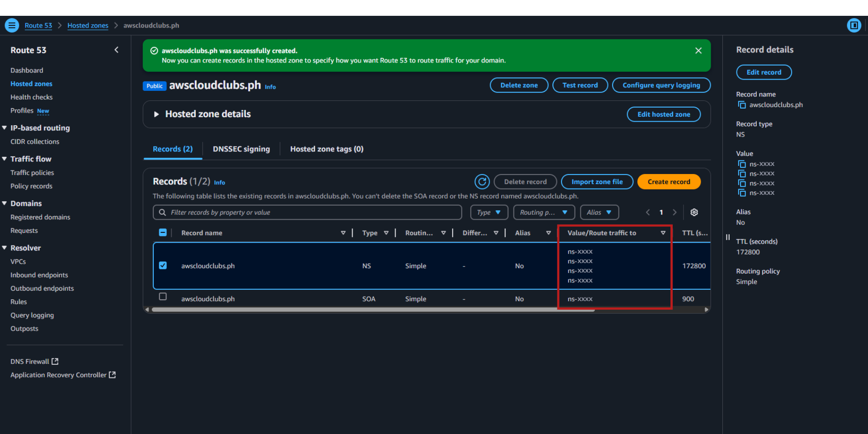868x434 pixels.
Task: Click the Import zone file button
Action: [x=597, y=182]
